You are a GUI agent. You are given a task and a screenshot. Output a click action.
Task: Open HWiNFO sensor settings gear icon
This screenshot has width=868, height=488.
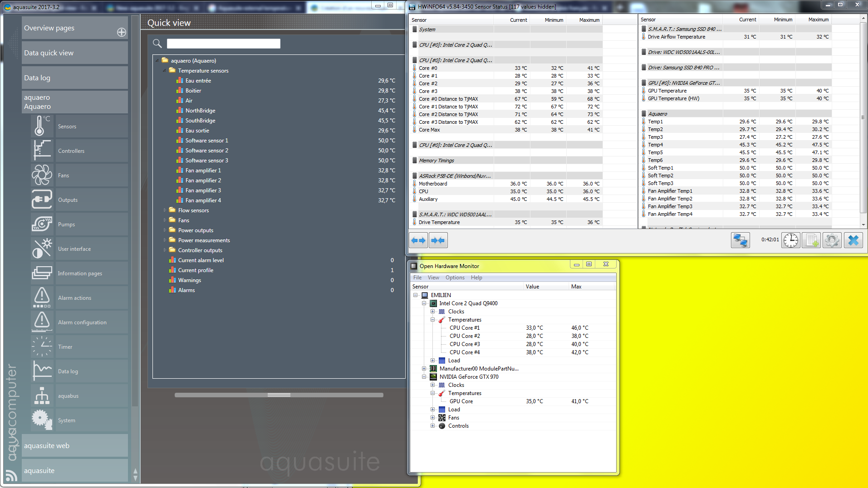click(x=832, y=240)
